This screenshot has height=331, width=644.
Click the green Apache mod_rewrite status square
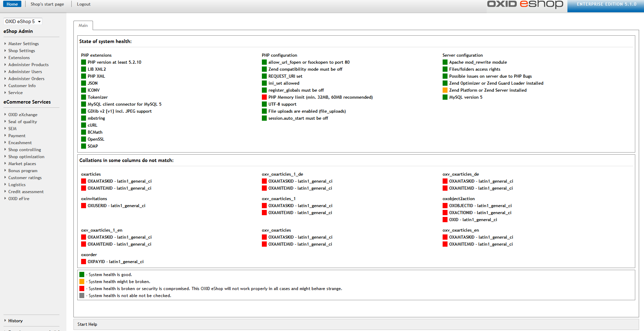coord(445,62)
